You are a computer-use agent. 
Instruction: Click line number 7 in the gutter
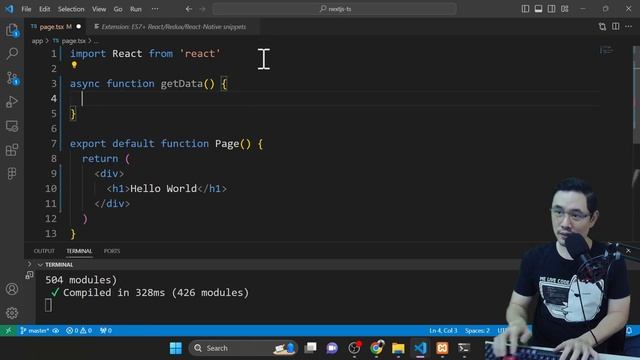pos(53,144)
